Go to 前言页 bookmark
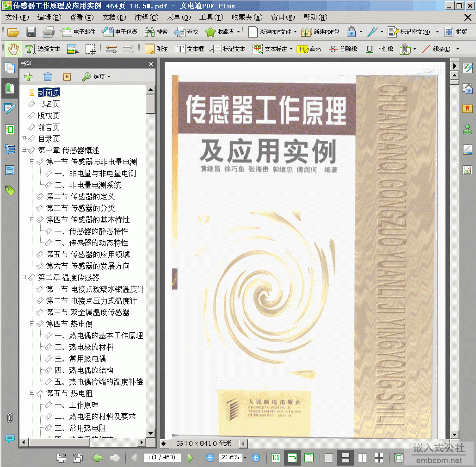 49,127
